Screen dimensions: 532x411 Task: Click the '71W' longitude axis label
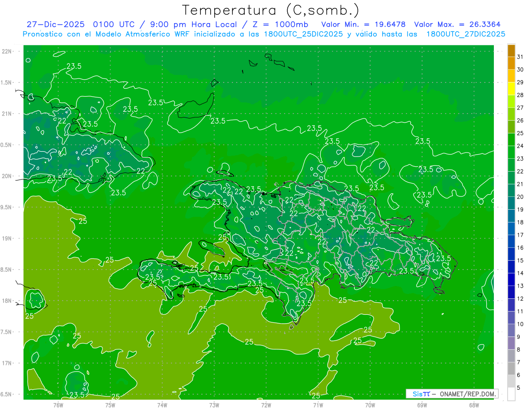(318, 405)
